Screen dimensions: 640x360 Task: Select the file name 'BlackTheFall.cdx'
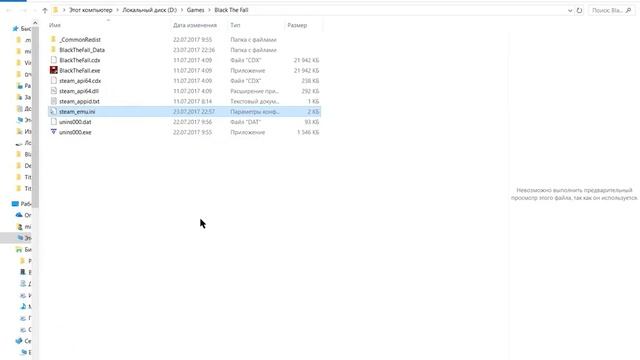click(80, 60)
